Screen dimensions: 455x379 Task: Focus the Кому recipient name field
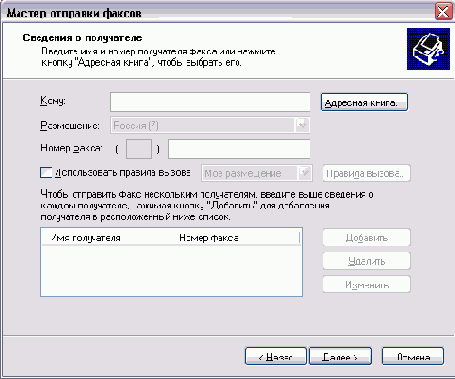(210, 102)
